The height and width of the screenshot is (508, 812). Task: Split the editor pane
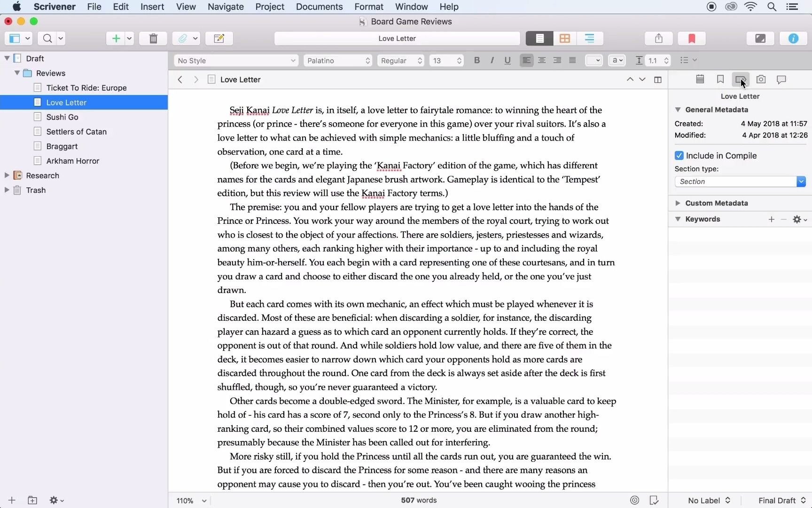pyautogui.click(x=658, y=79)
